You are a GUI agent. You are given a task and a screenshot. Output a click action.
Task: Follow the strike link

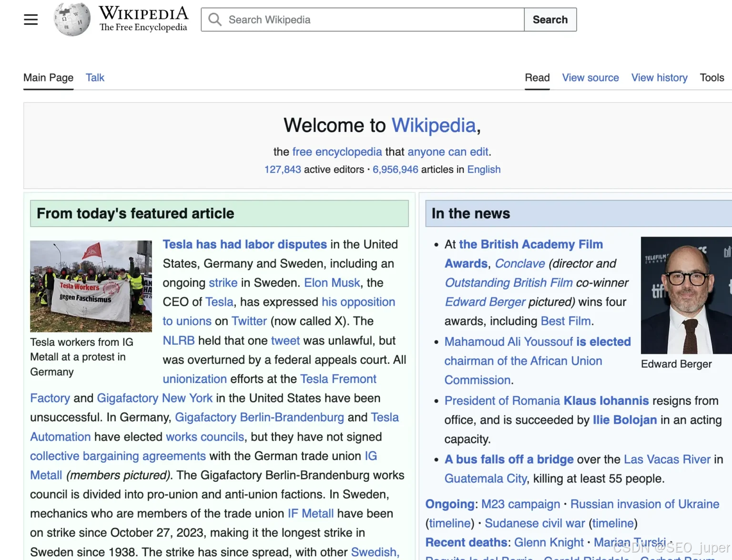click(x=223, y=283)
